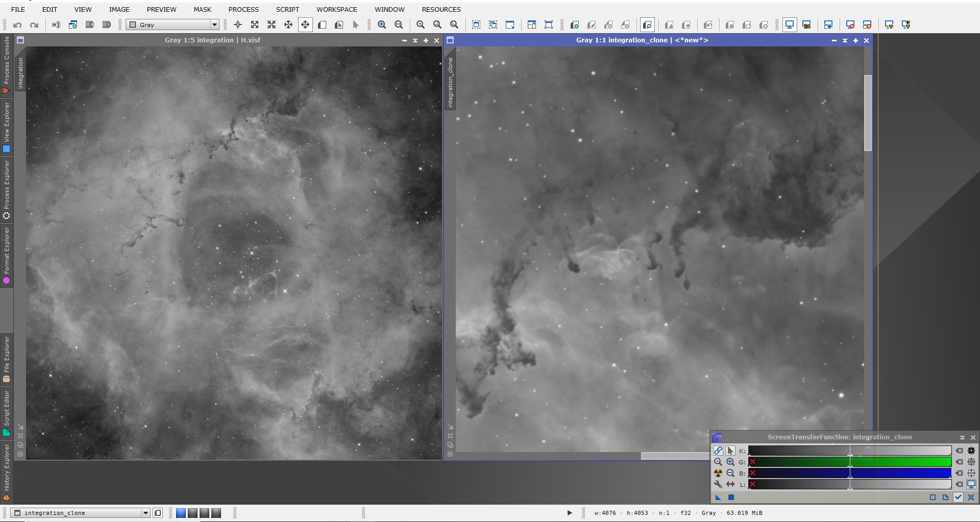Open the PROCESS menu

click(243, 9)
